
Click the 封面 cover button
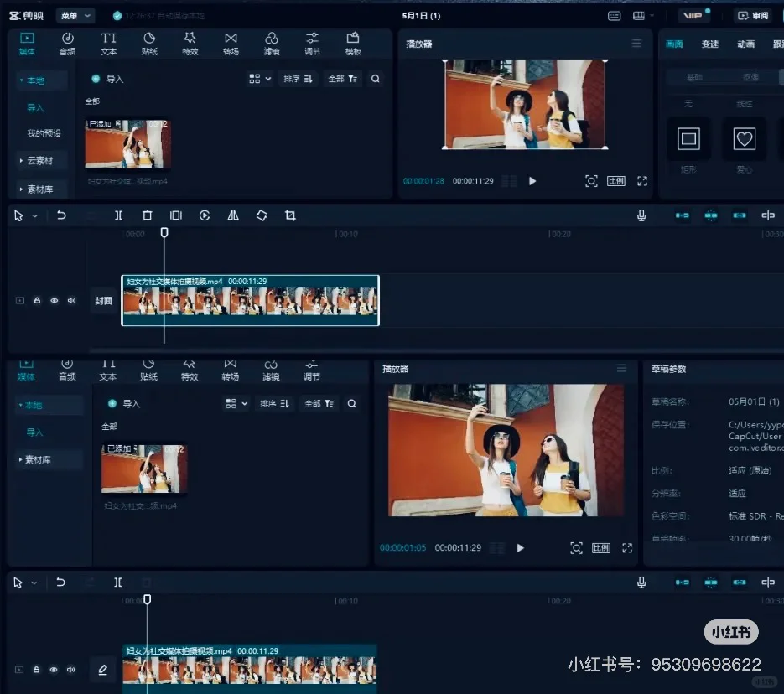103,300
